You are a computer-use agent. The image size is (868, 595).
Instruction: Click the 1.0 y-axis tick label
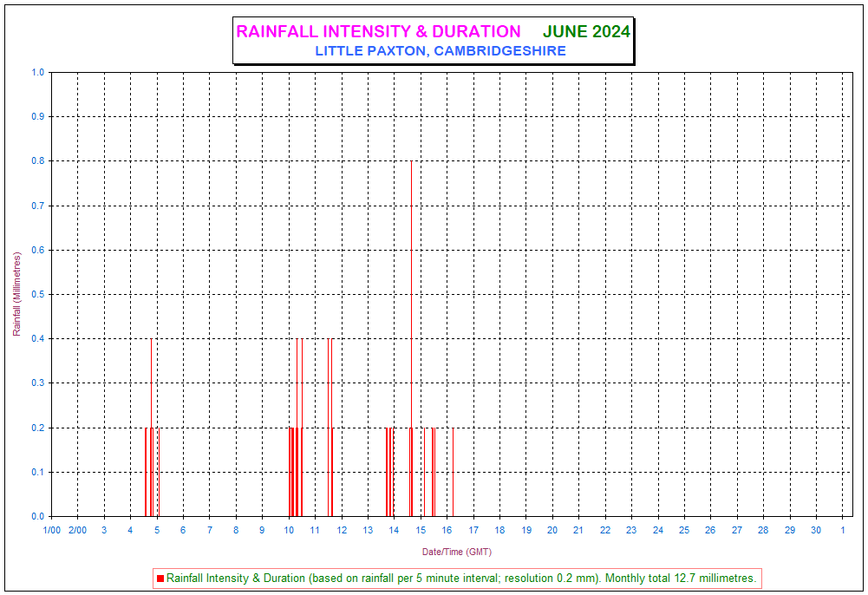(38, 73)
